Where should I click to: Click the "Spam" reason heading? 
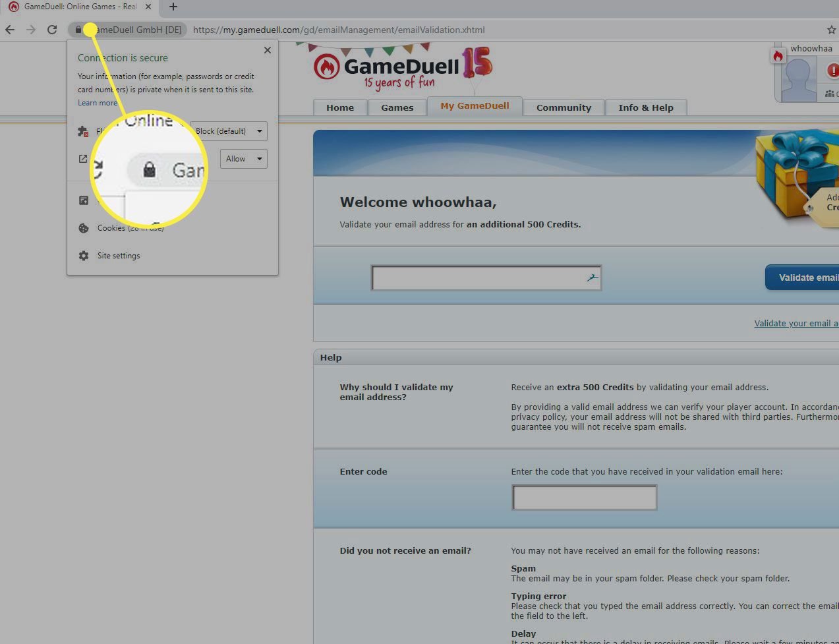523,568
